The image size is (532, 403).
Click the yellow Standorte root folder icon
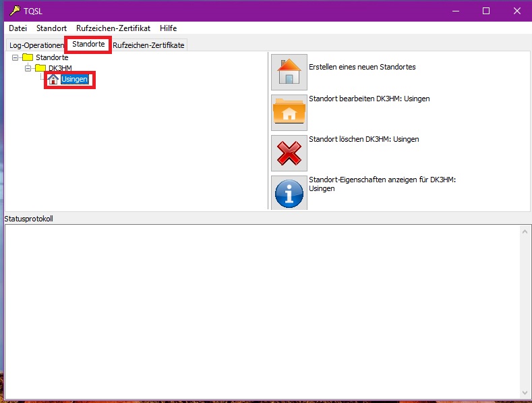(x=28, y=57)
